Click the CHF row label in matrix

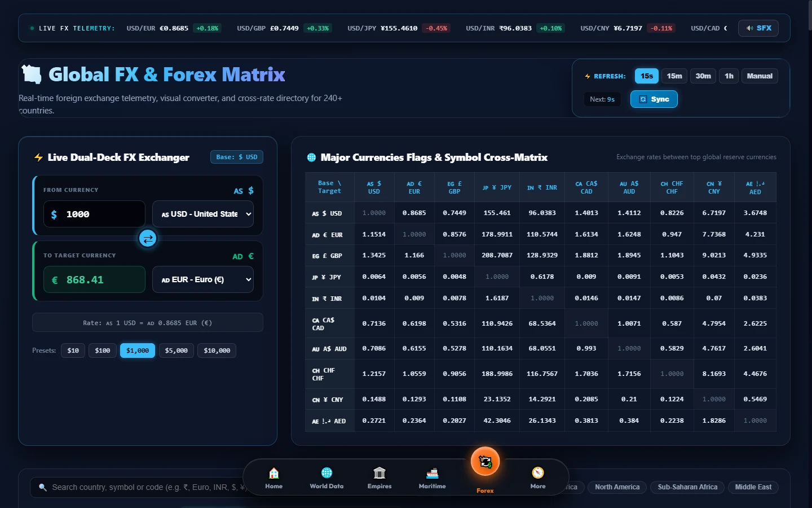point(329,374)
